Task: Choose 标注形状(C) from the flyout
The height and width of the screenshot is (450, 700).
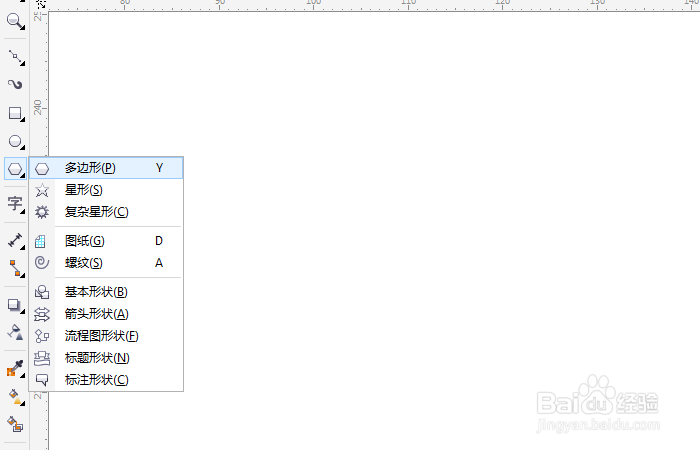Action: [106, 380]
